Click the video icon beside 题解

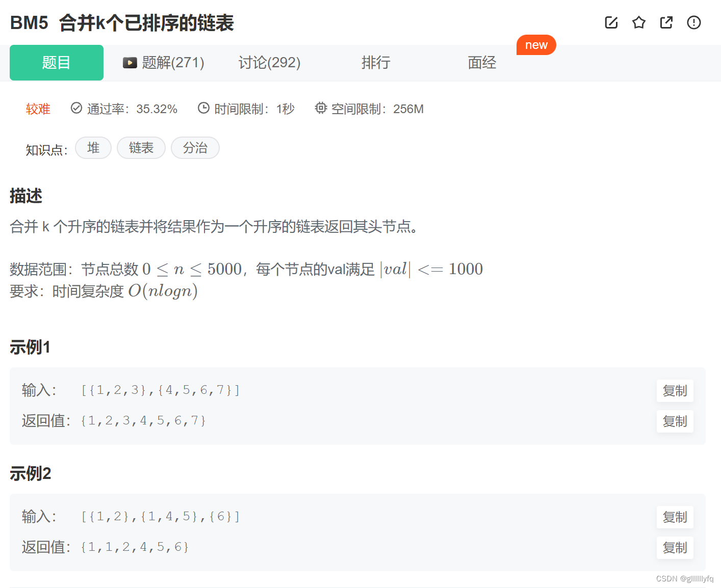coord(130,63)
